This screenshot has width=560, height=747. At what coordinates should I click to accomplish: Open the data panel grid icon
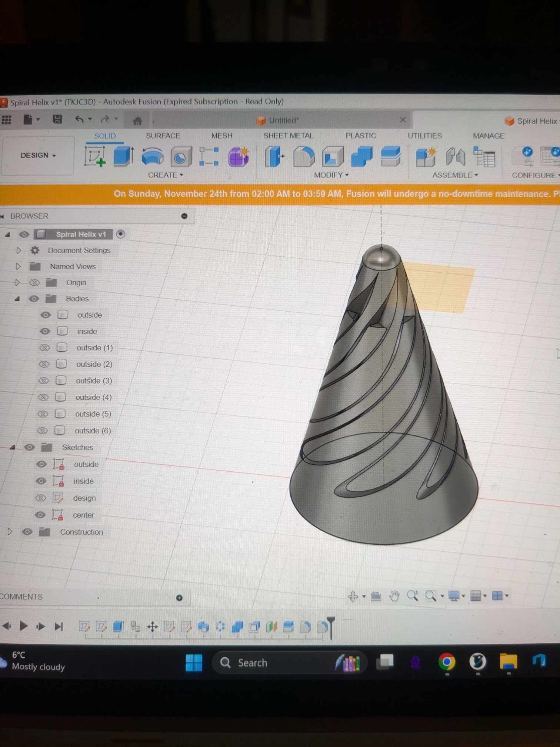tap(6, 119)
